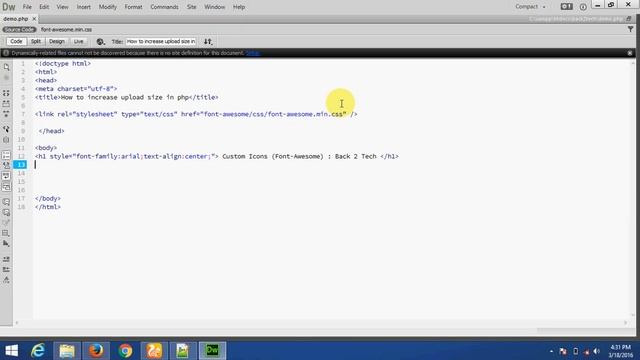Click the Collapse Selection icon
Screen dimensions: 640x360
pyautogui.click(x=6, y=104)
